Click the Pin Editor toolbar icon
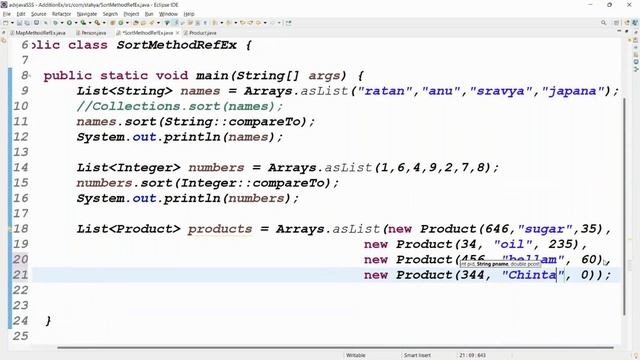Image resolution: width=640 pixels, height=360 pixels. (289, 23)
